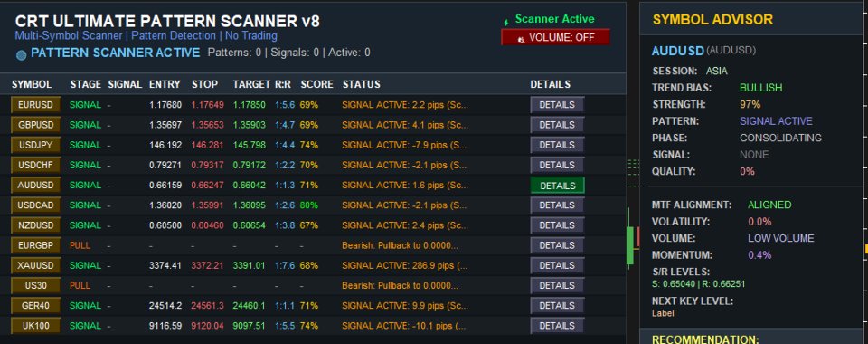Click the STATUS column header

coord(362,85)
